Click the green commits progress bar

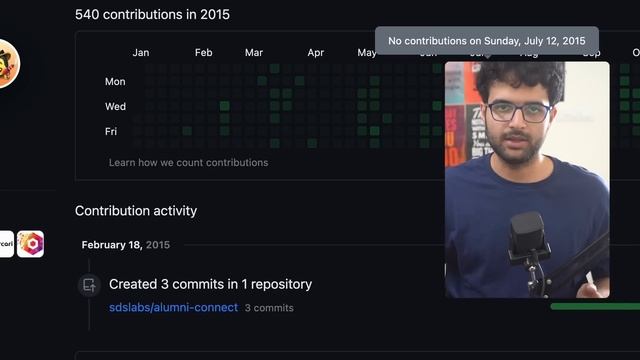[x=595, y=307]
